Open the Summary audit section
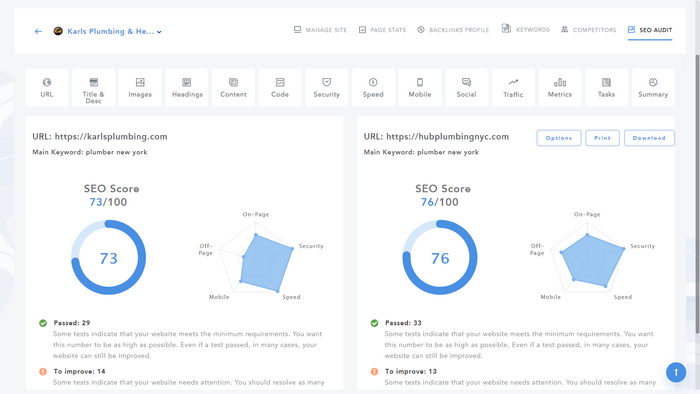 pyautogui.click(x=653, y=87)
